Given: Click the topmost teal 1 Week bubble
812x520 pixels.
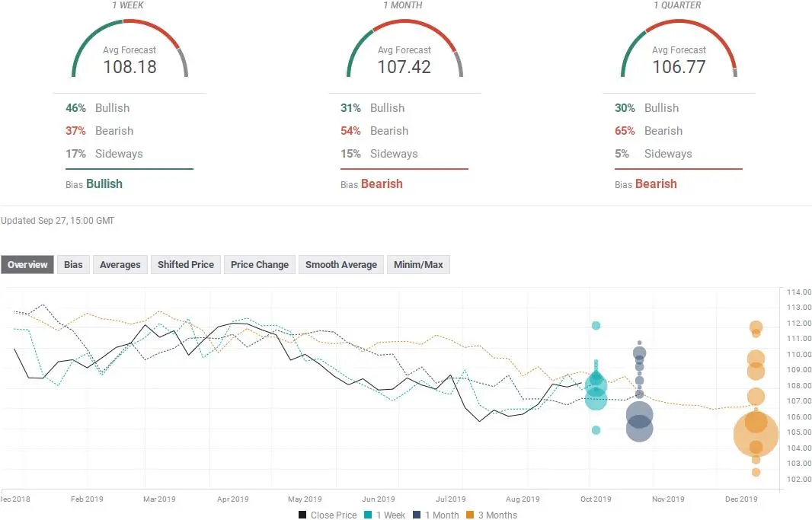Looking at the screenshot, I should click(596, 325).
